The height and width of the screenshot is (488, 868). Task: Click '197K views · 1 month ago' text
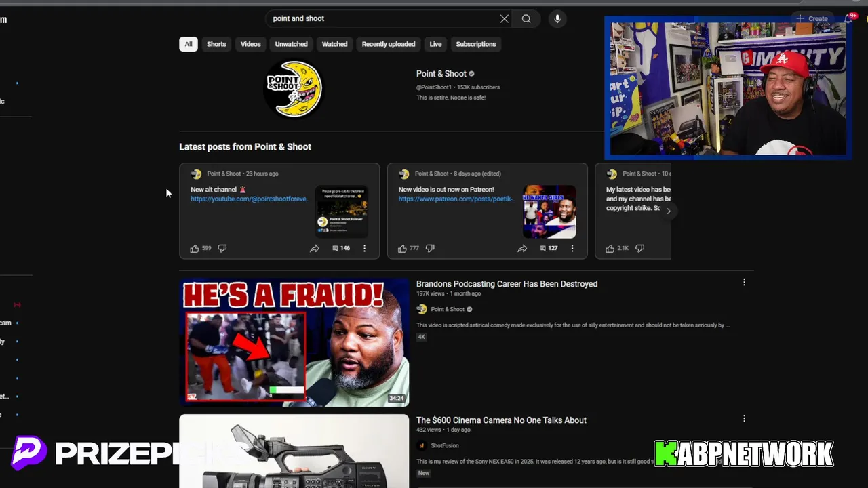[x=448, y=294]
